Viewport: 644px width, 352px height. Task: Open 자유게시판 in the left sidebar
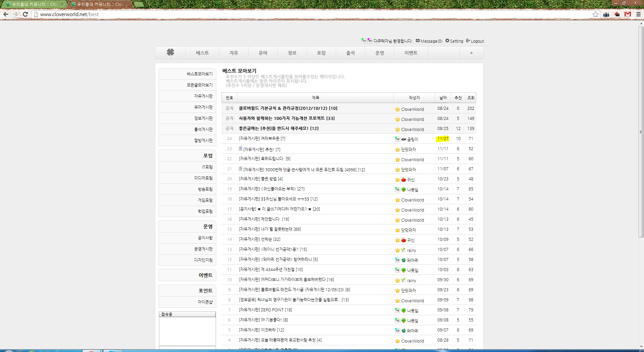point(203,96)
